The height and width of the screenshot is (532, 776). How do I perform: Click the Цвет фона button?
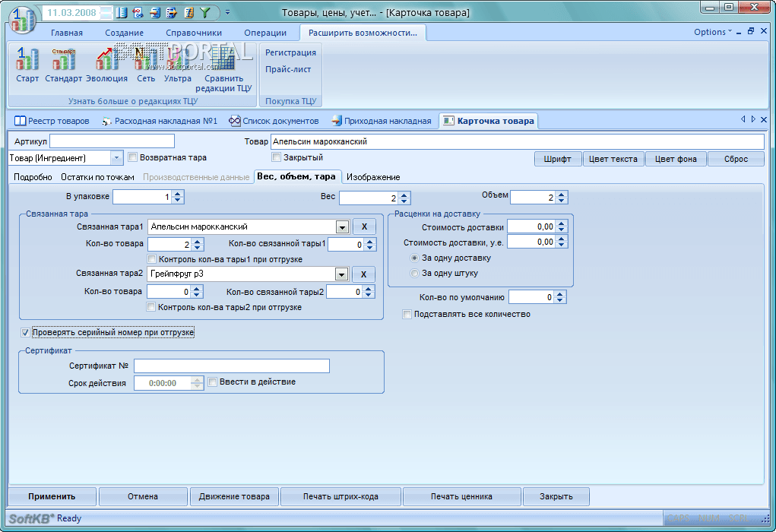click(x=676, y=159)
